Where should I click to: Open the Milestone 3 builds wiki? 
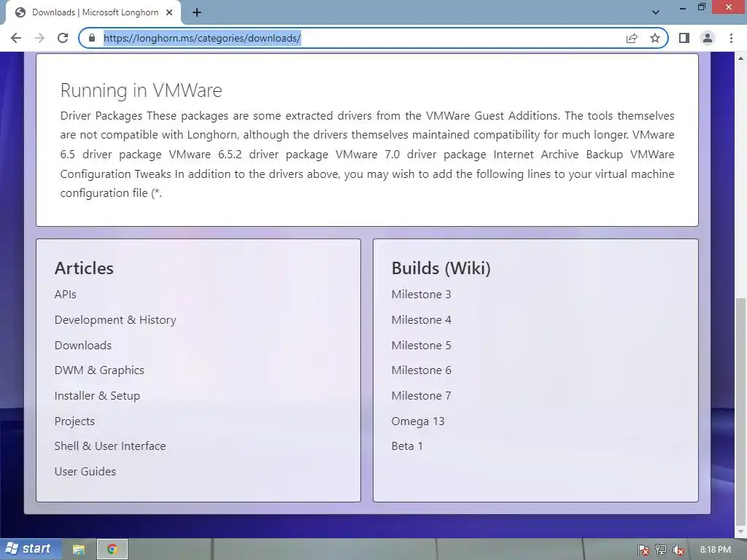(x=421, y=295)
